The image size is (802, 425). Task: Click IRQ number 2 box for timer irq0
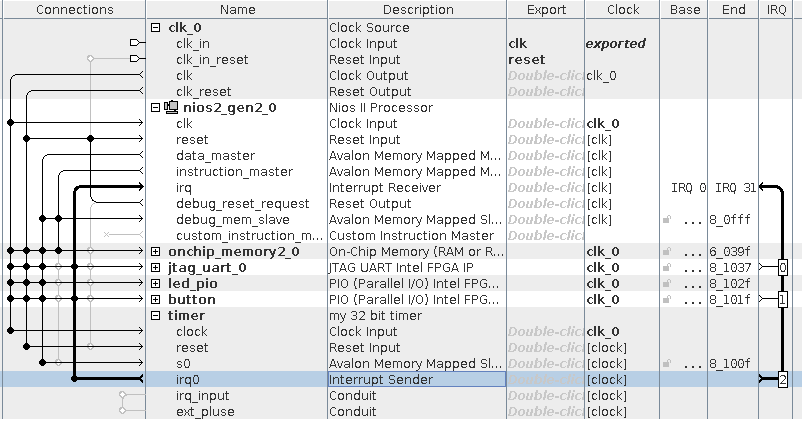point(783,380)
